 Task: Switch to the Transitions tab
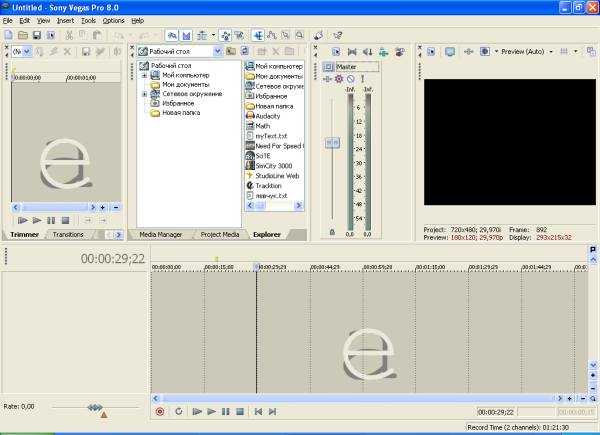(68, 235)
